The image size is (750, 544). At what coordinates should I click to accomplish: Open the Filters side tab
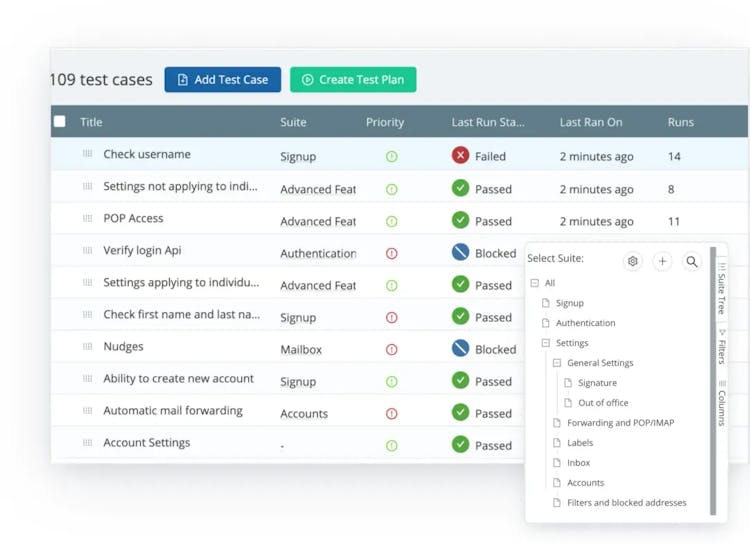[722, 346]
